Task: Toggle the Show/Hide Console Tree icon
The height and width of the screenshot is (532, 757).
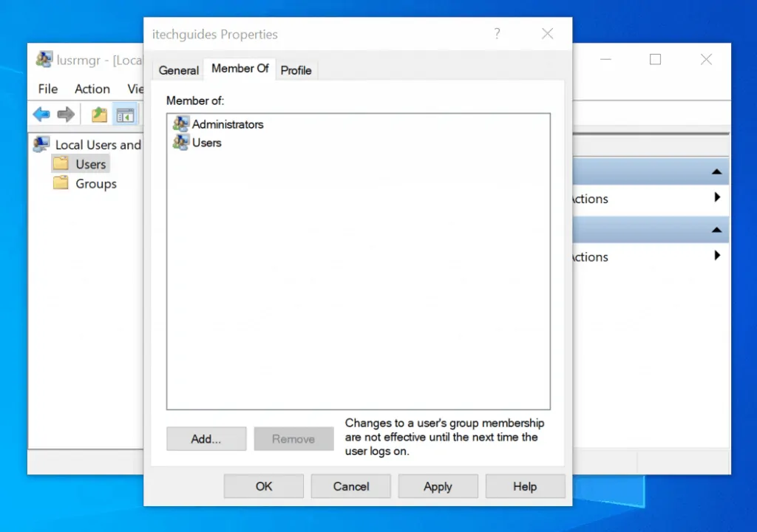Action: (125, 115)
